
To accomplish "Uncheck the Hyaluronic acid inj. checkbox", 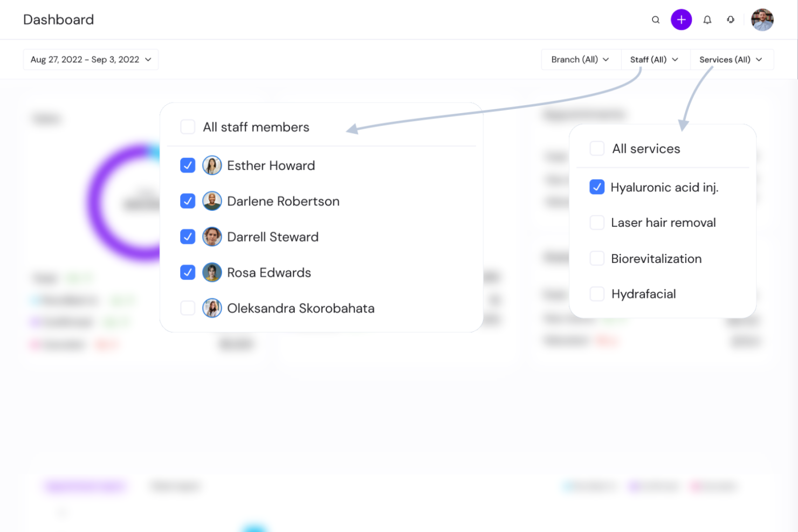I will (x=597, y=187).
